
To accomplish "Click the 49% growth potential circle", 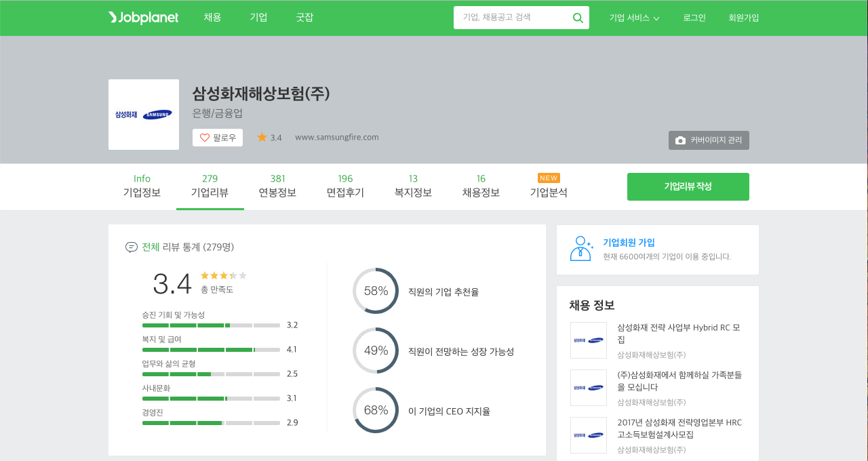I will [376, 350].
